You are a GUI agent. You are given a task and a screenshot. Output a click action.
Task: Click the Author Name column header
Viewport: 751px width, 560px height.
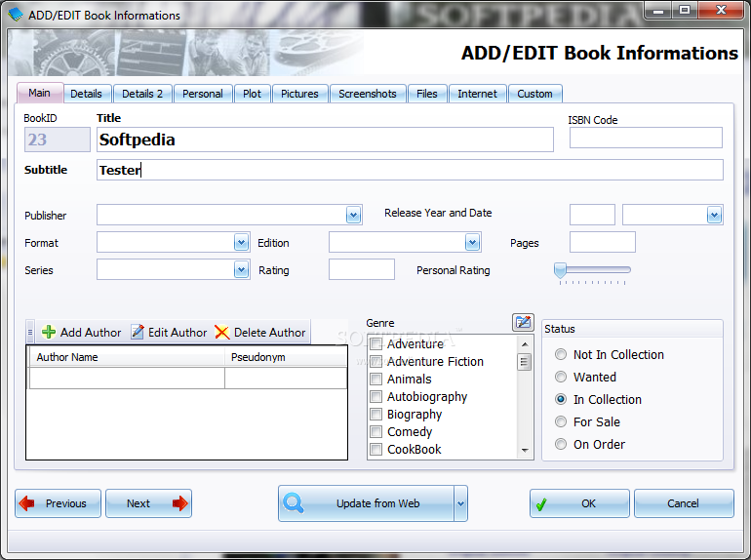pyautogui.click(x=127, y=357)
